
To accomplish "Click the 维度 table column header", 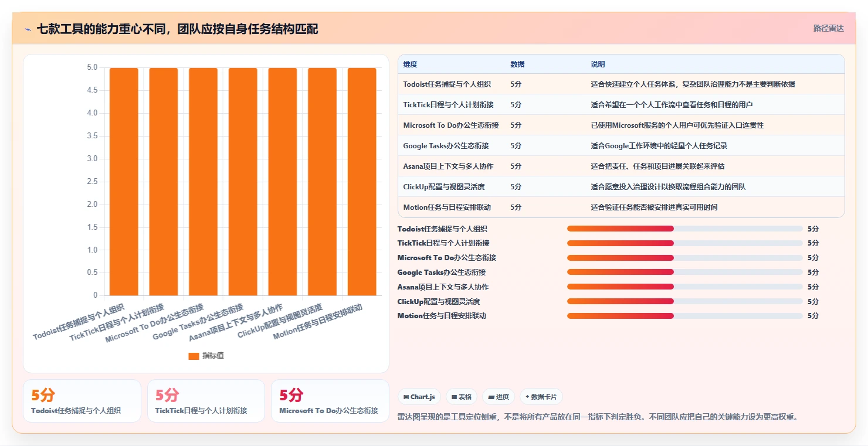I will (411, 64).
